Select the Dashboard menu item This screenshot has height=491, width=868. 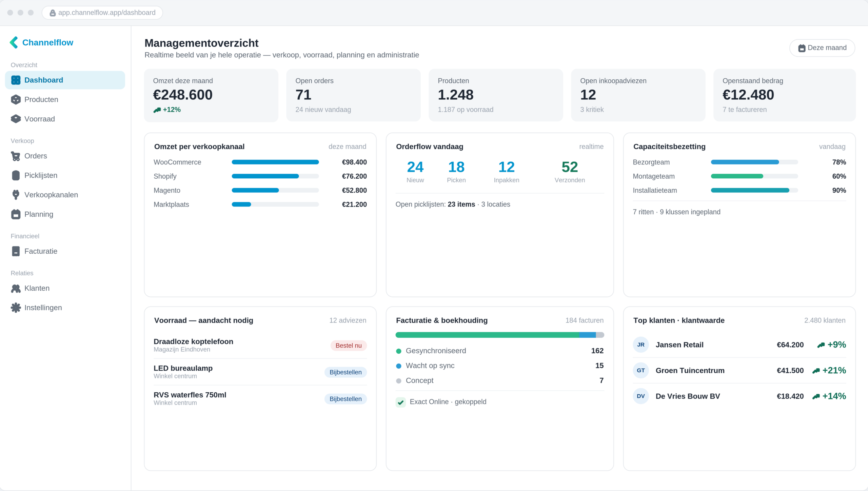(x=65, y=80)
